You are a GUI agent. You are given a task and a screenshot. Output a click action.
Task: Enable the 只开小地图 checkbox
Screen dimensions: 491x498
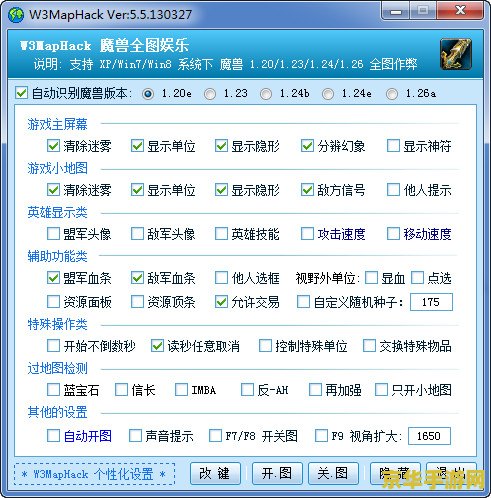point(381,390)
